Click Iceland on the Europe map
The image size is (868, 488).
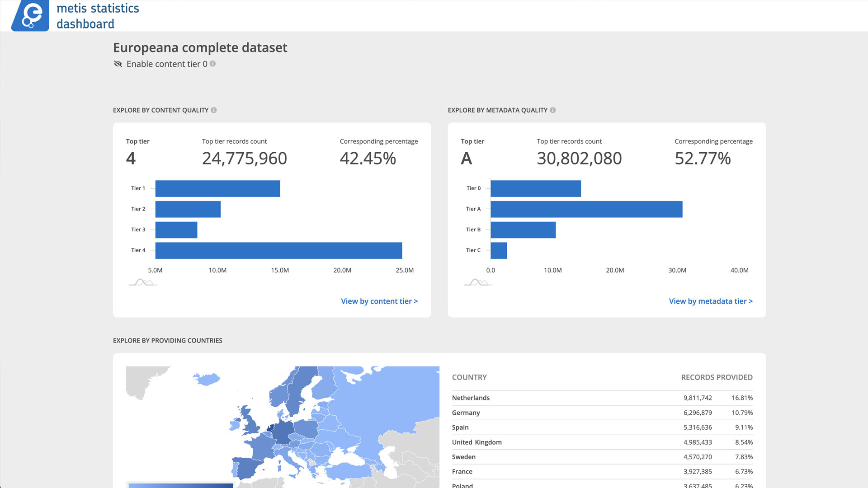207,379
